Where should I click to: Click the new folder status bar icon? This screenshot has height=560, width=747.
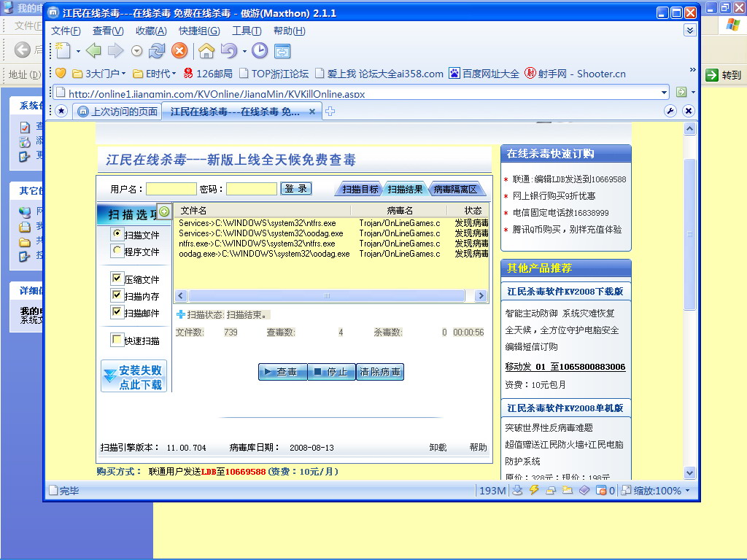click(x=568, y=490)
